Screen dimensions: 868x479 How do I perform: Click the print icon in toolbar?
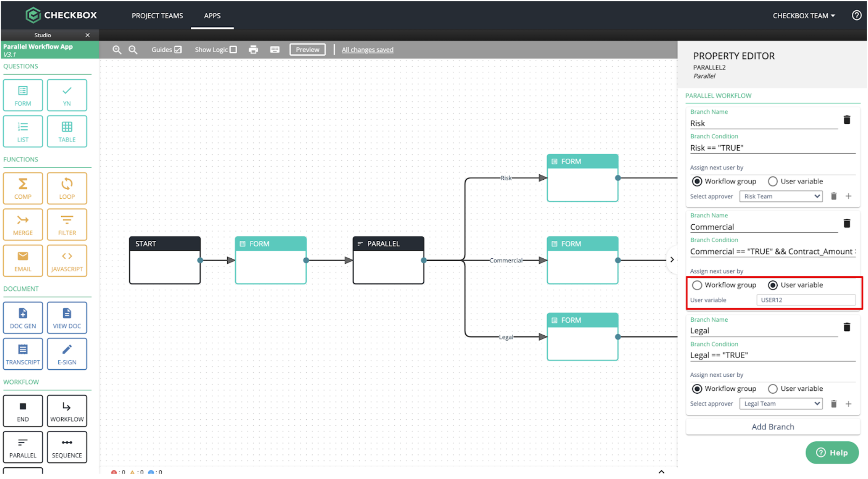(253, 49)
